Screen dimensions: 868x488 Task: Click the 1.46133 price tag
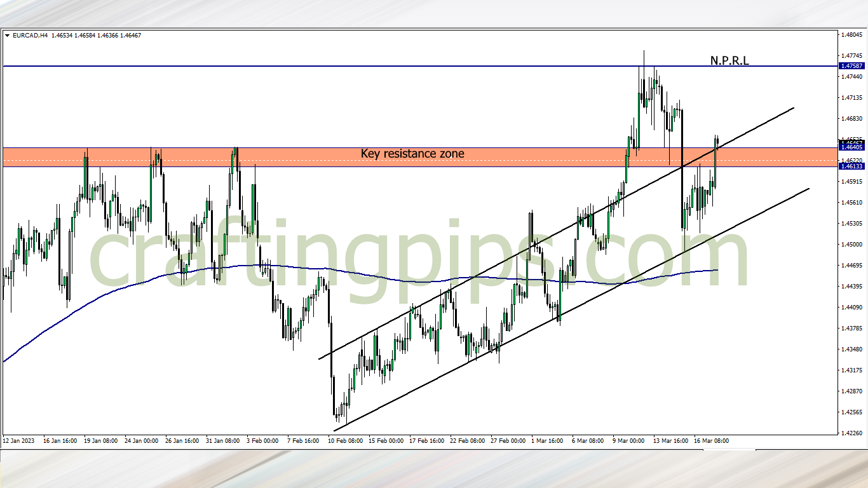[851, 166]
